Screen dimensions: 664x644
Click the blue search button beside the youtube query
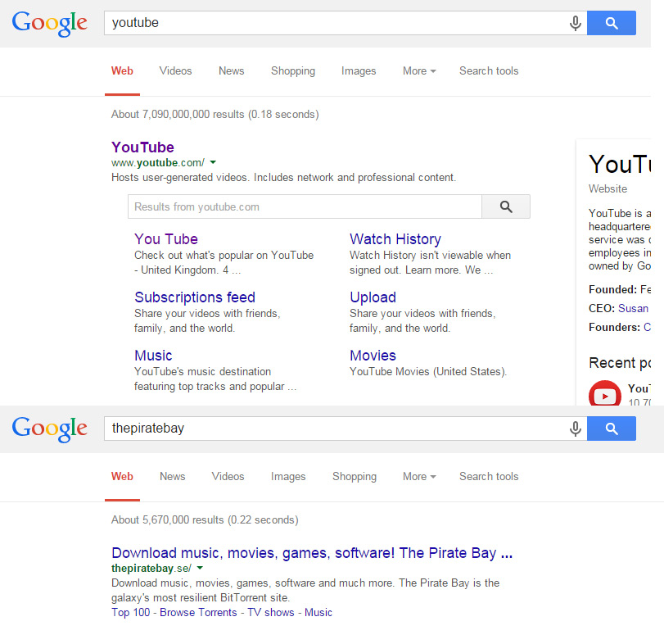pos(612,23)
